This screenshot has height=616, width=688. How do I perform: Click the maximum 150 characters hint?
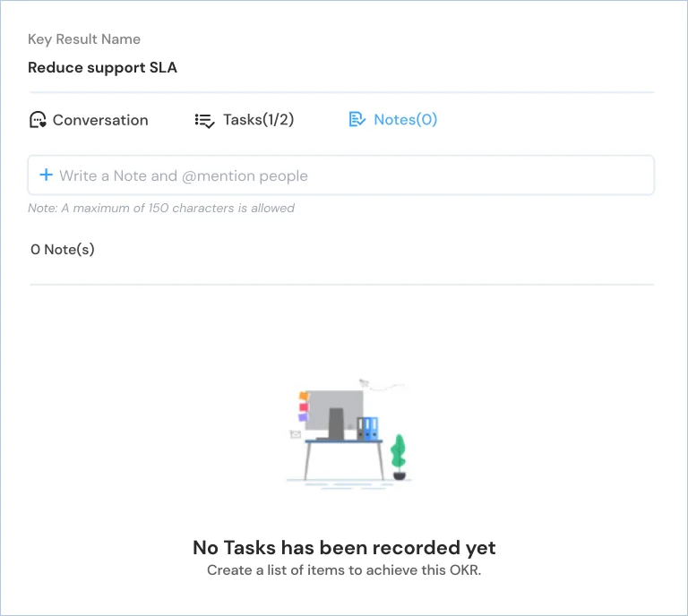161,208
